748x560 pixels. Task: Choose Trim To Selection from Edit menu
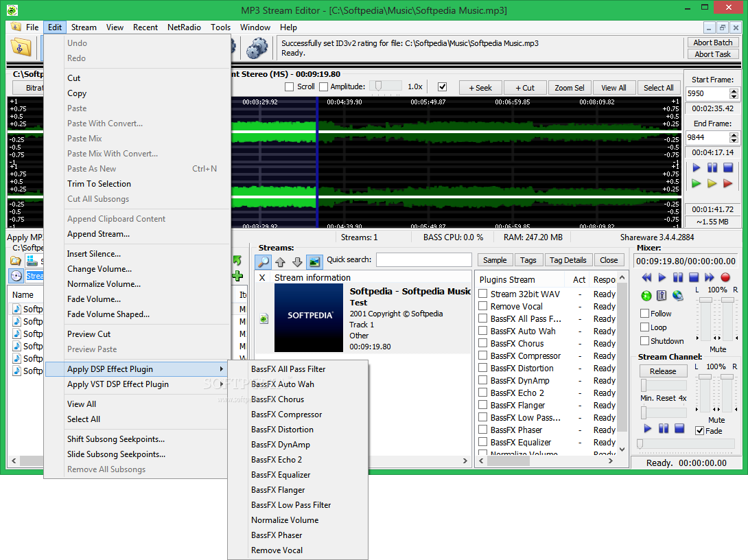coord(100,184)
